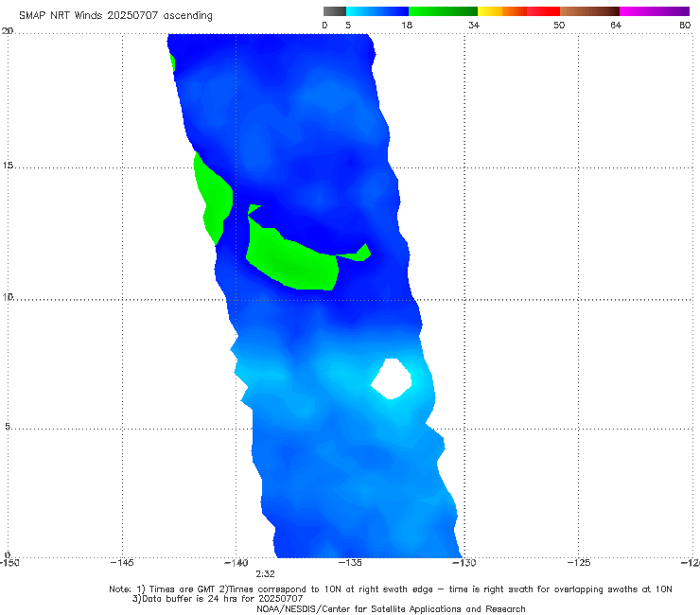This screenshot has width=700, height=615.
Task: Pick the cyan-to-blue segment of the color bar
Action: click(377, 11)
